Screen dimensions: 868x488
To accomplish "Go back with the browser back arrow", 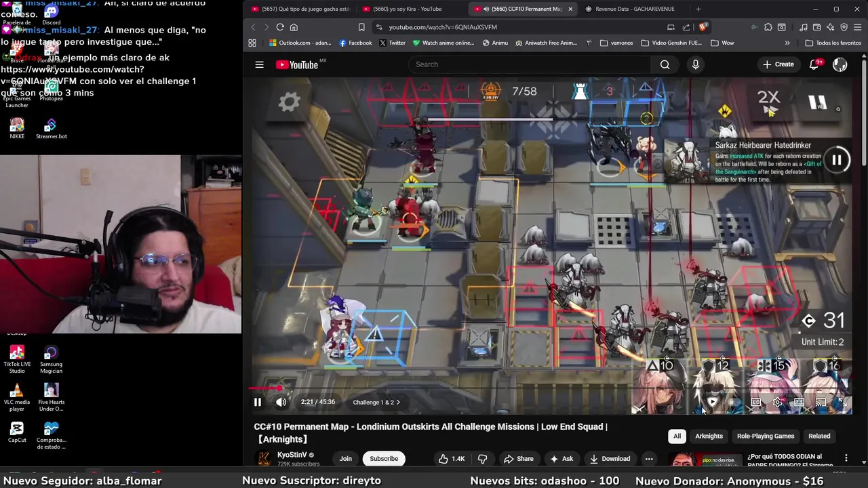I will (x=253, y=27).
